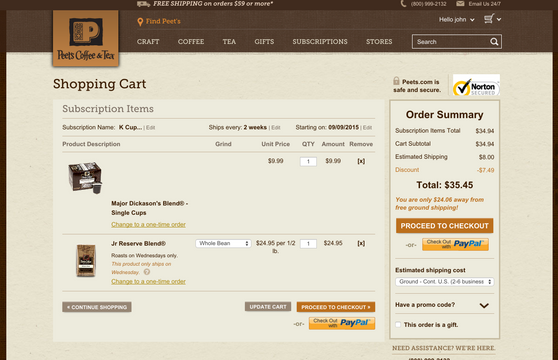Open the TEA menu
Screen dimensions: 558x360
click(x=229, y=42)
